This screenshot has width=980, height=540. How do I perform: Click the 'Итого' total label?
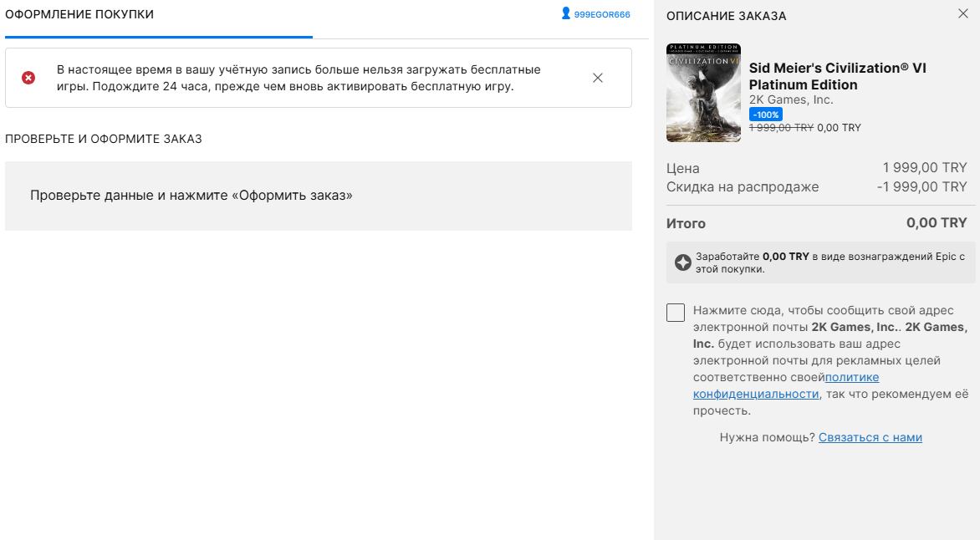[x=686, y=223]
